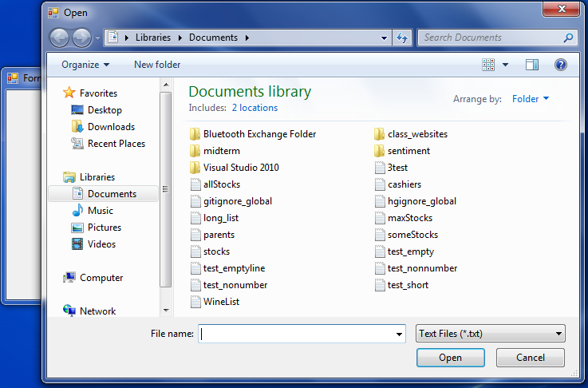The width and height of the screenshot is (588, 388).
Task: Select the 3test file
Action: pos(391,168)
